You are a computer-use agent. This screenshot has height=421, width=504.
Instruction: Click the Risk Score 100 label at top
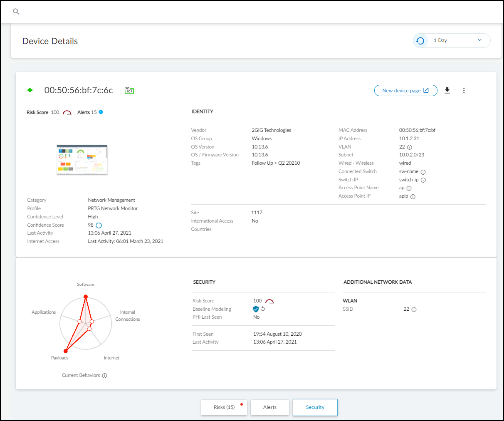click(43, 112)
